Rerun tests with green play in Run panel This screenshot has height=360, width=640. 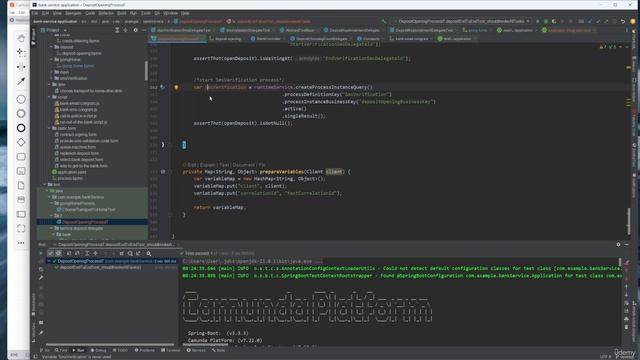(x=41, y=253)
